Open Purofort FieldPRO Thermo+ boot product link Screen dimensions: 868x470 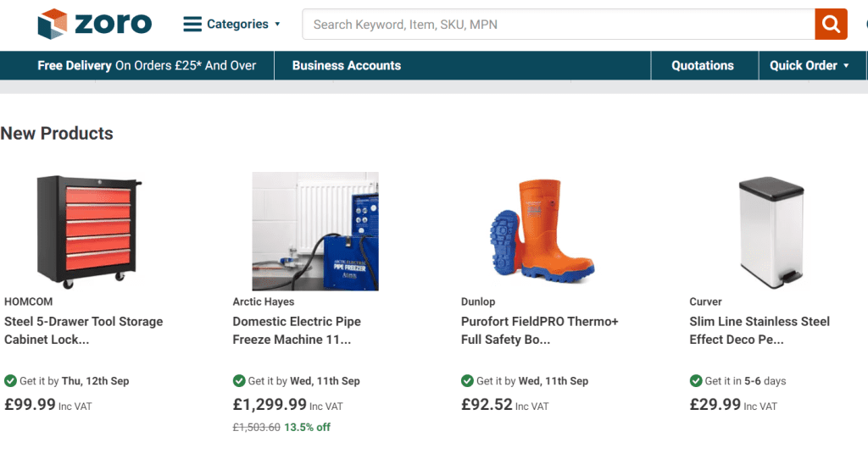(540, 330)
